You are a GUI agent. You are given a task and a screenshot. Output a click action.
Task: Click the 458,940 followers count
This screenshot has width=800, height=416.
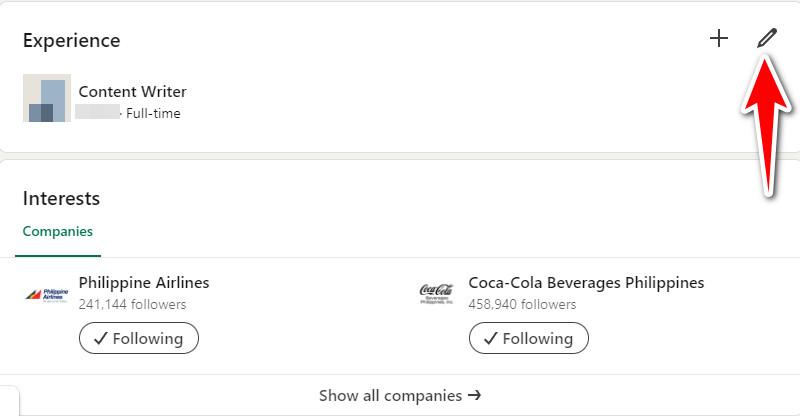tap(522, 304)
